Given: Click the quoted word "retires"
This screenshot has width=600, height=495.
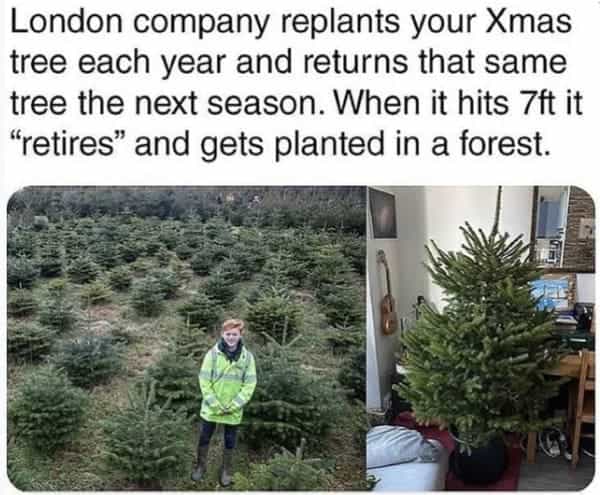Looking at the screenshot, I should coord(69,144).
